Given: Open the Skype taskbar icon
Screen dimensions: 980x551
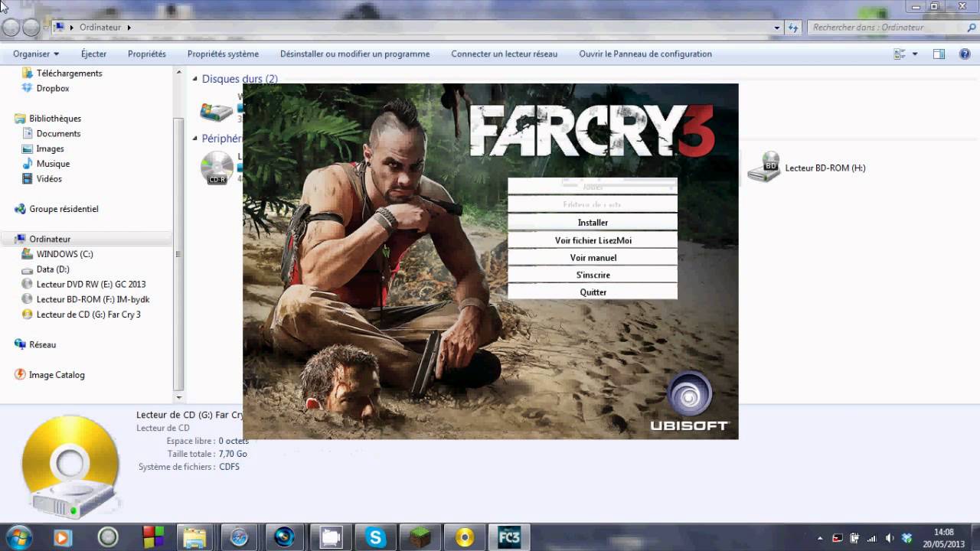Looking at the screenshot, I should 375,538.
